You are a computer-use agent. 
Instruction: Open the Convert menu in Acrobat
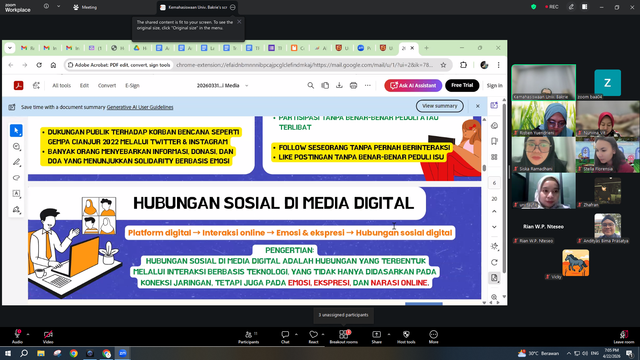[107, 86]
